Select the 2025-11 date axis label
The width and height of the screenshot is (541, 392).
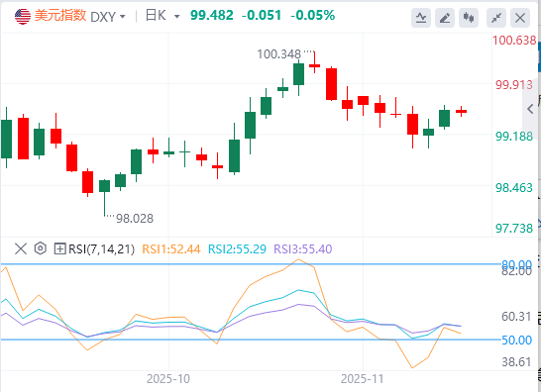click(363, 379)
